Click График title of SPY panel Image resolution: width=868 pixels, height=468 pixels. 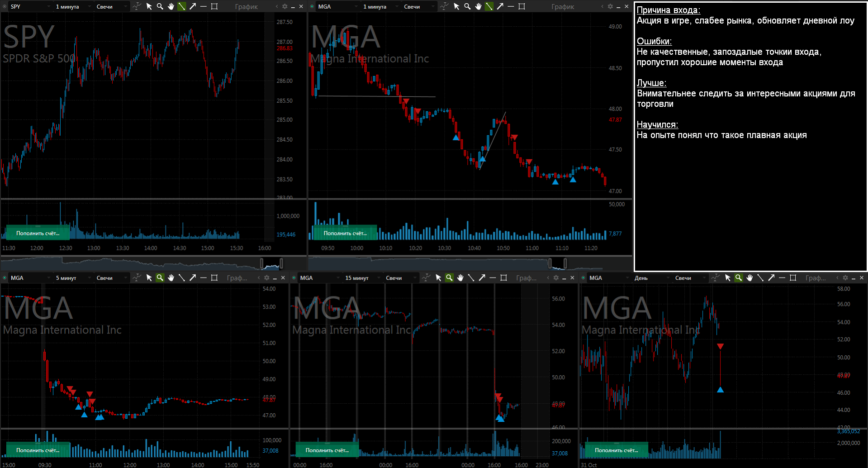[246, 6]
